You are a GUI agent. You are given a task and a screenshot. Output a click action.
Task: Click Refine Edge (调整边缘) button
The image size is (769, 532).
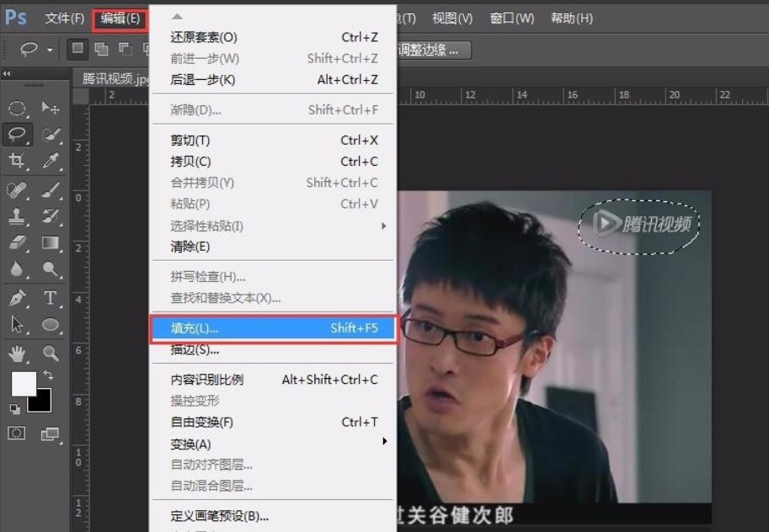(433, 50)
